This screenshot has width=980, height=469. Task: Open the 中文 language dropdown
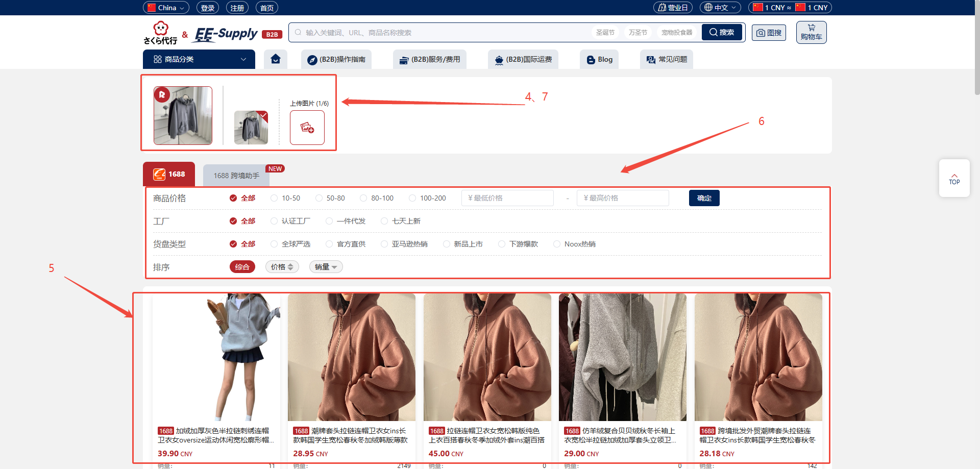721,8
